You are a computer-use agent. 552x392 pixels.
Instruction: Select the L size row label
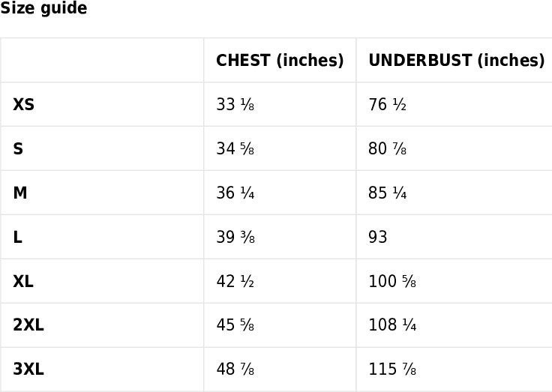click(17, 237)
